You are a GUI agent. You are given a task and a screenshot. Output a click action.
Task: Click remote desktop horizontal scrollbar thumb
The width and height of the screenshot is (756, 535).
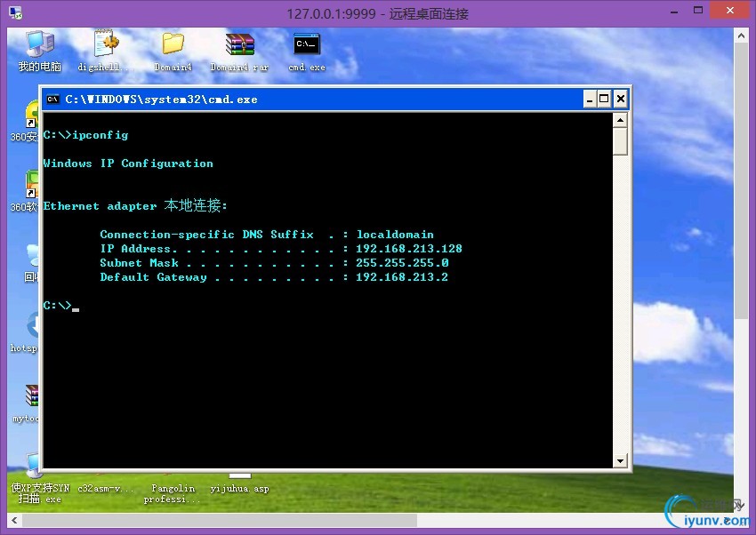click(220, 520)
